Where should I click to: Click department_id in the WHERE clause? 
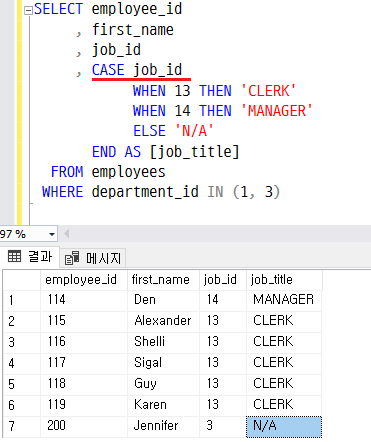point(145,192)
